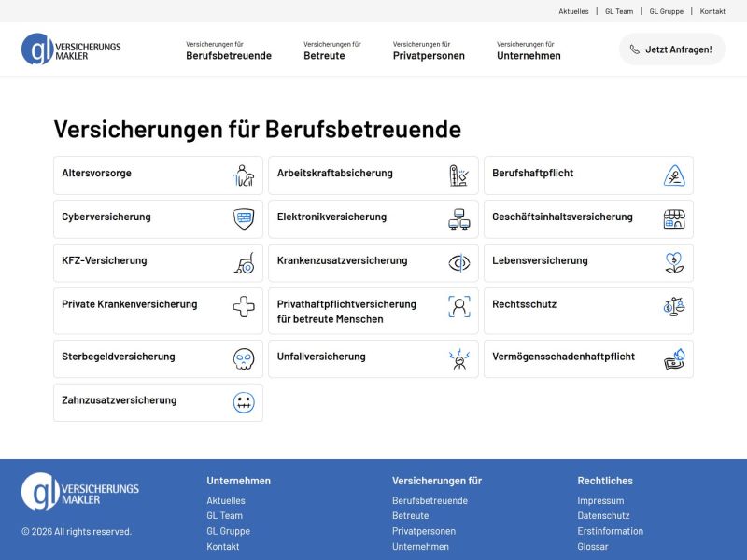Open Versicherungen für Privatpersonen menu
This screenshot has height=560, width=747.
429,50
